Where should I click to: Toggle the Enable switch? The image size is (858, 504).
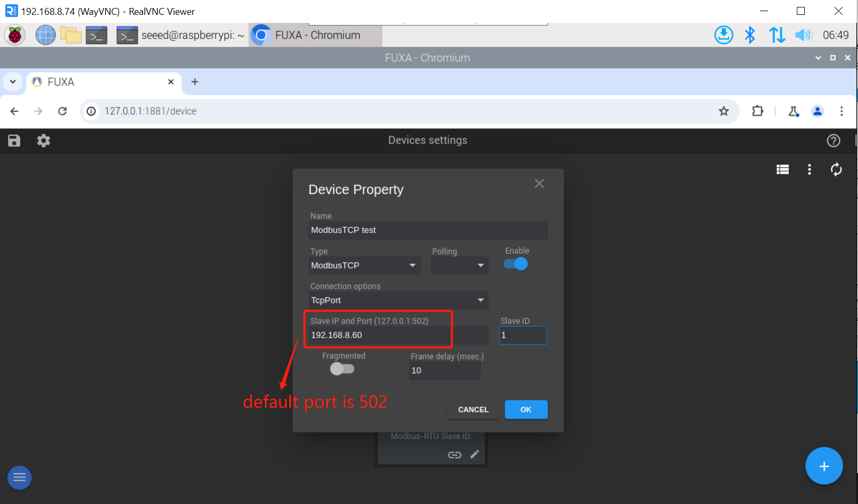tap(515, 264)
